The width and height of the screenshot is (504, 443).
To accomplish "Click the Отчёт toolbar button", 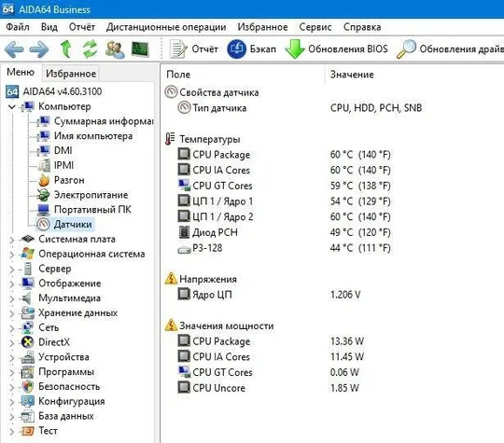I will click(x=193, y=49).
